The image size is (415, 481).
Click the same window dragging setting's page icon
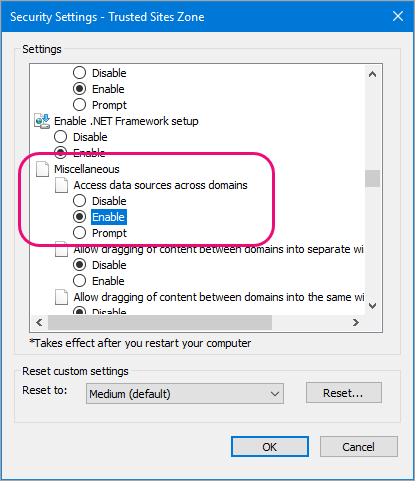click(62, 297)
